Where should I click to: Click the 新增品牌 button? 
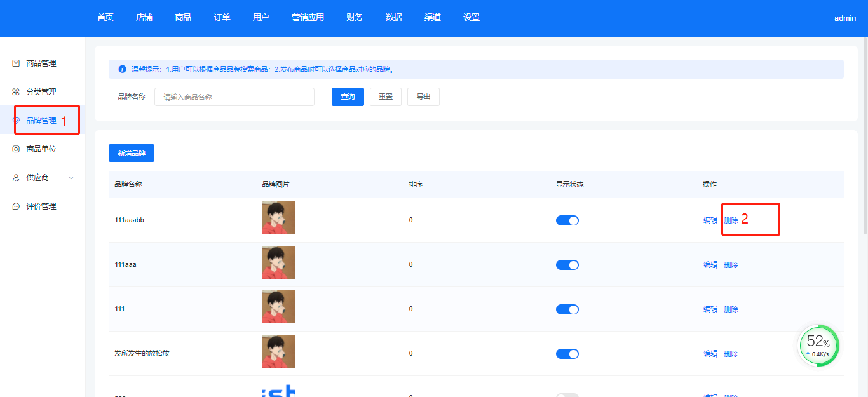pos(132,153)
